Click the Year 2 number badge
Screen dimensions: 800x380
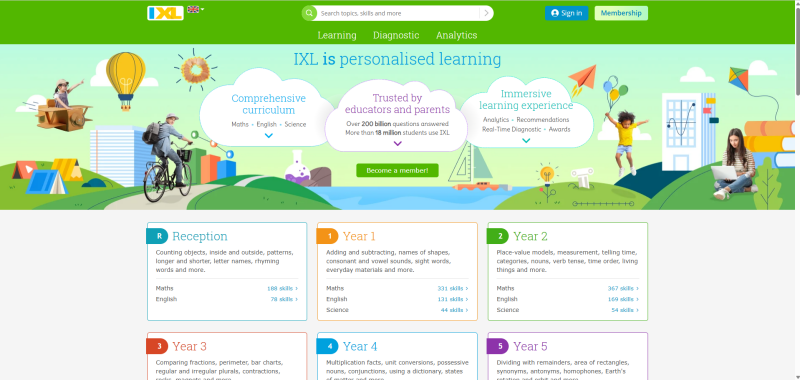pos(499,236)
